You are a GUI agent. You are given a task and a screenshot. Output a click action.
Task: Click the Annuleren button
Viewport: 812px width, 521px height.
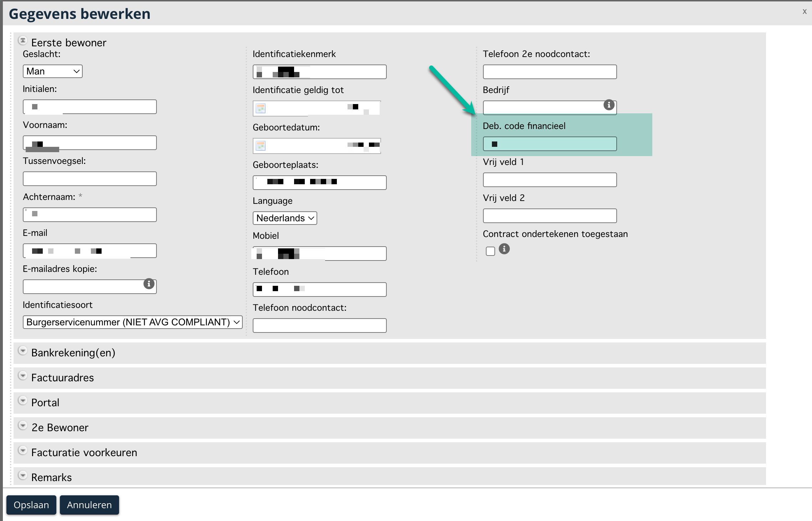point(89,505)
